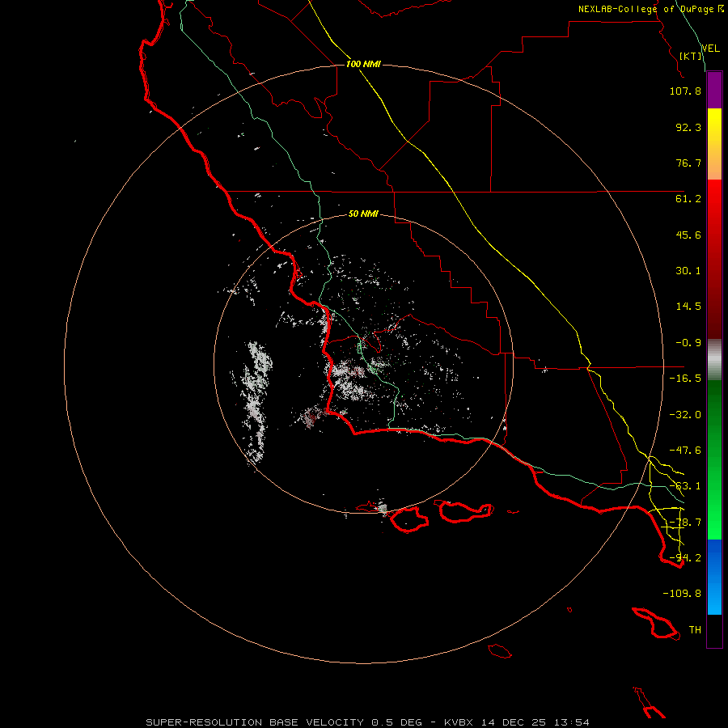Viewport: 728px width, 728px height.
Task: Select the 76.7 velocity scale value
Action: click(x=688, y=163)
